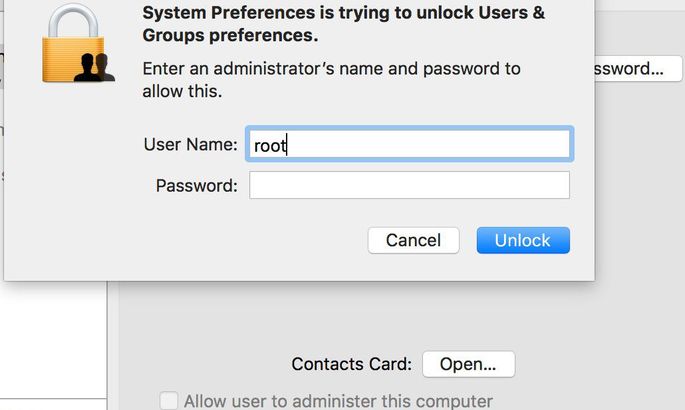Click the golden padlock icon

(73, 43)
